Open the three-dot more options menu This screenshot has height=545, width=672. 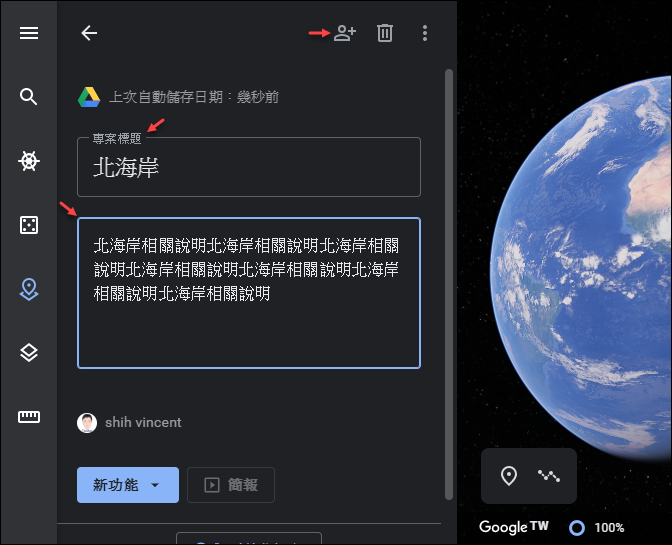(425, 33)
